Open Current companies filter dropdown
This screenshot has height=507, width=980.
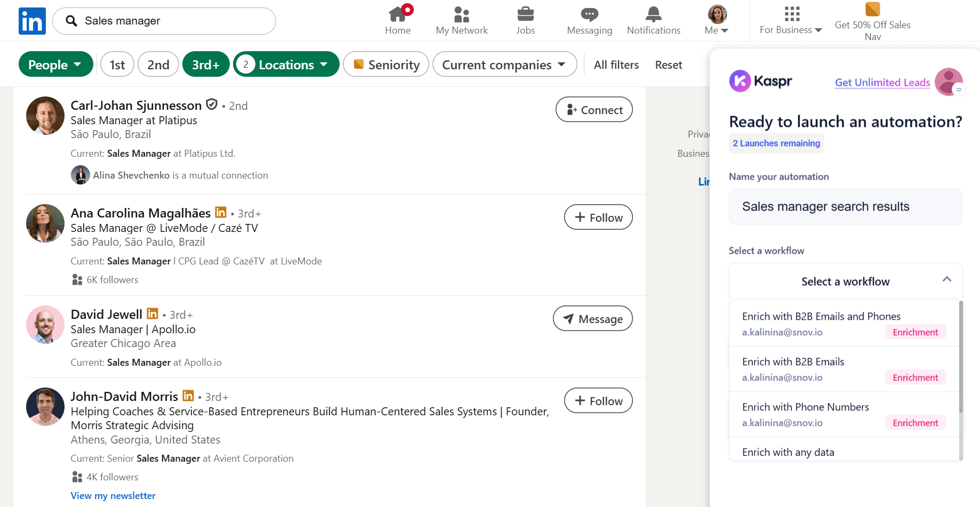pos(504,65)
